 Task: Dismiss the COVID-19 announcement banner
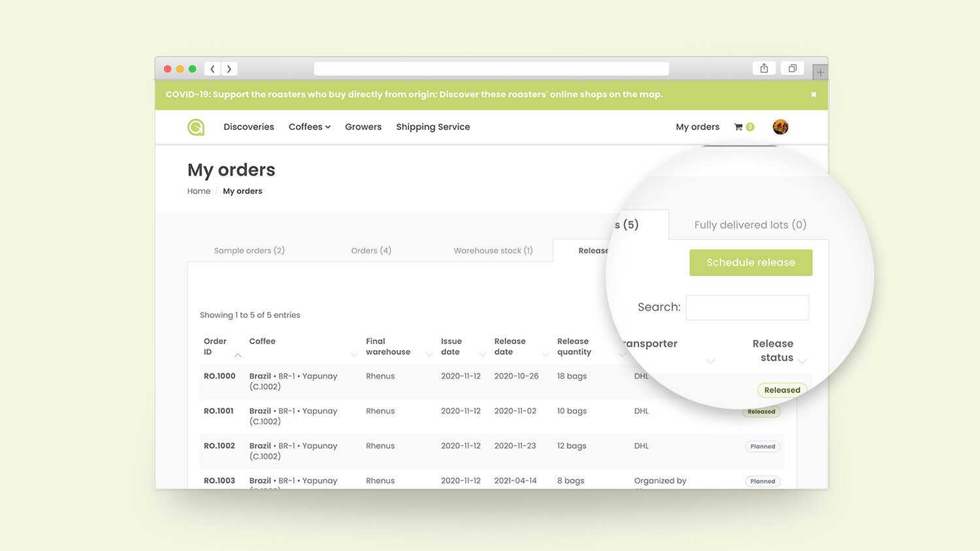(813, 95)
